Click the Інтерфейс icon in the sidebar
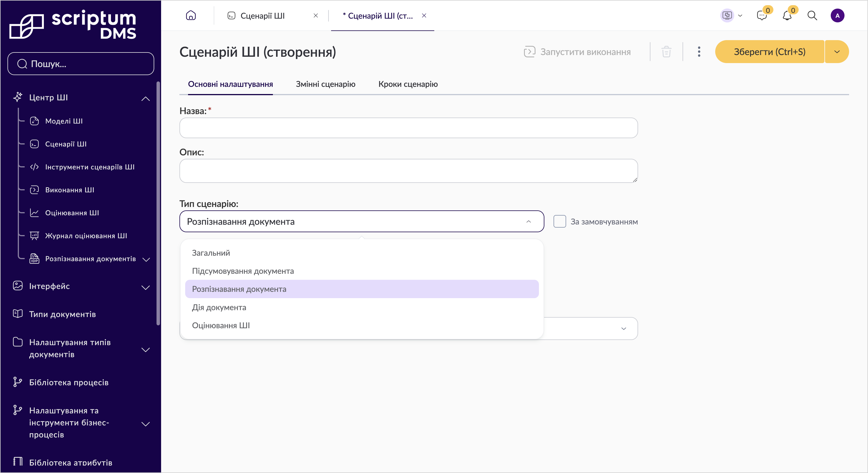The image size is (868, 473). point(17,286)
